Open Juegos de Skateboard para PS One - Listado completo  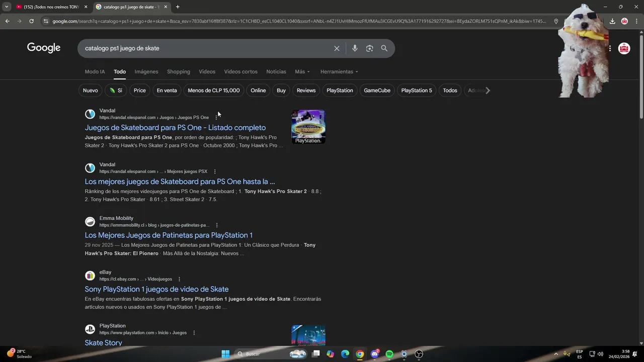click(x=175, y=128)
